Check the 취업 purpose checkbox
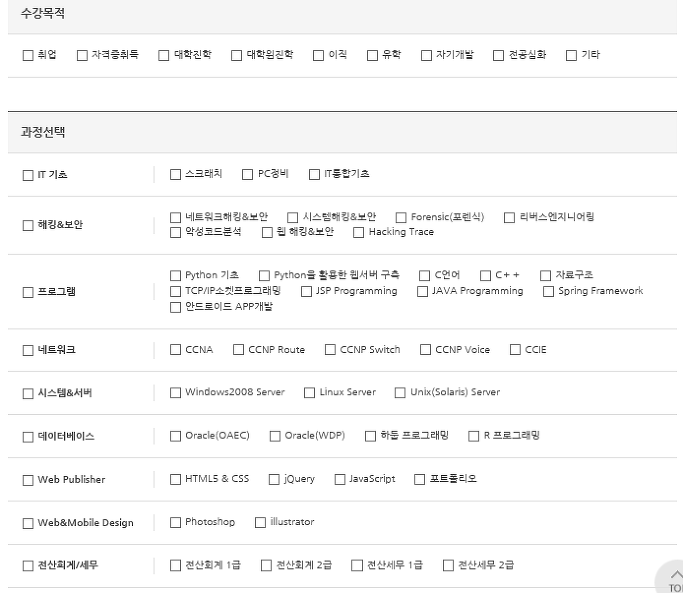Image resolution: width=683 pixels, height=593 pixels. pyautogui.click(x=28, y=55)
